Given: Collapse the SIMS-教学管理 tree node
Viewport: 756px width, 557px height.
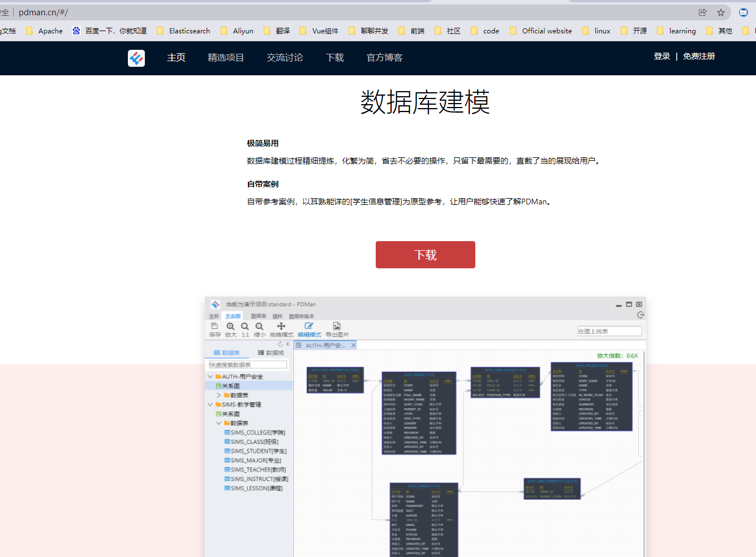Looking at the screenshot, I should coord(211,405).
